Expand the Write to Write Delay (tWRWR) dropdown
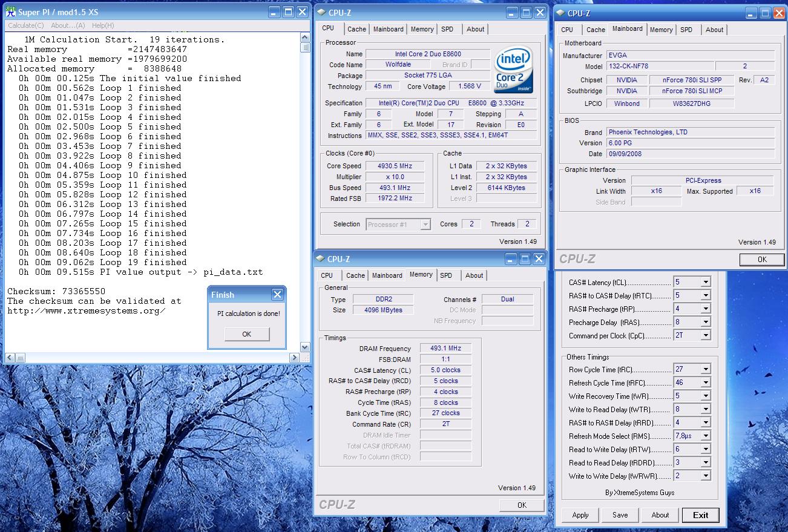Screen dimensions: 788x532 (705, 476)
